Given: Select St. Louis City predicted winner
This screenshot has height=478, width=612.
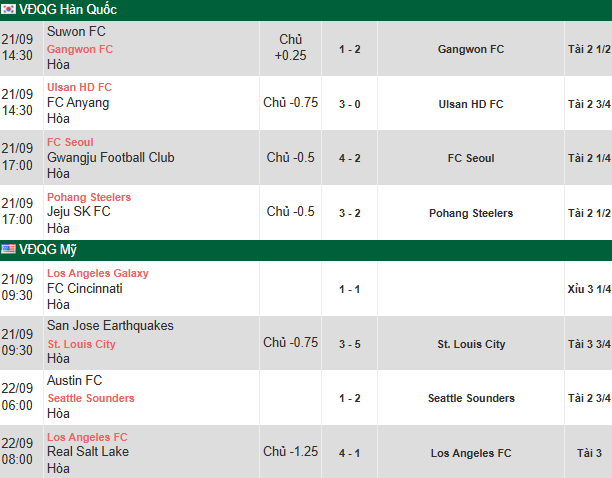Looking at the screenshot, I should coord(471,344).
